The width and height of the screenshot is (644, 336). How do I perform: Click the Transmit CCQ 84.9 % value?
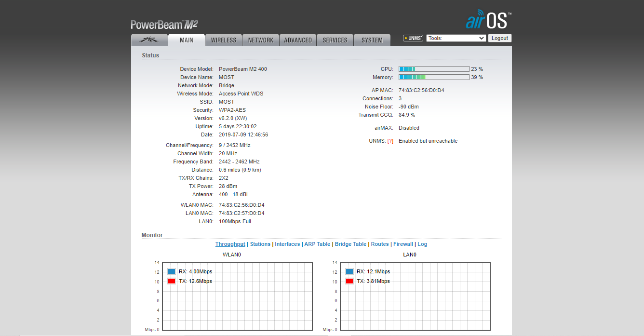(x=407, y=115)
